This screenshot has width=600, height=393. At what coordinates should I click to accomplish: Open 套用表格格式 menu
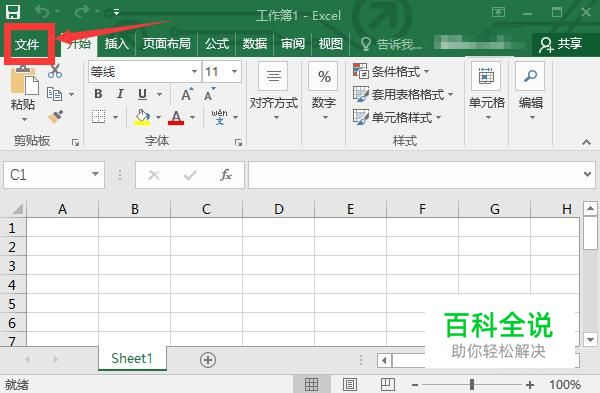click(x=403, y=94)
